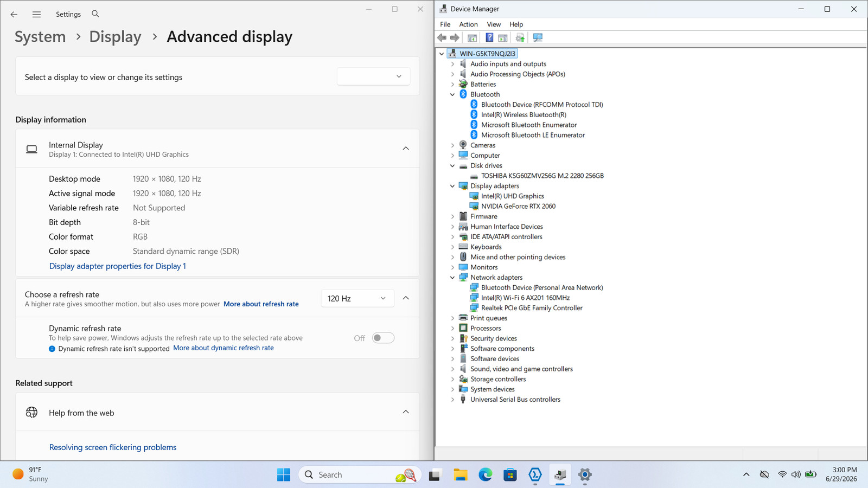The width and height of the screenshot is (868, 488).
Task: Go to Display breadcrumb
Action: [x=115, y=37]
